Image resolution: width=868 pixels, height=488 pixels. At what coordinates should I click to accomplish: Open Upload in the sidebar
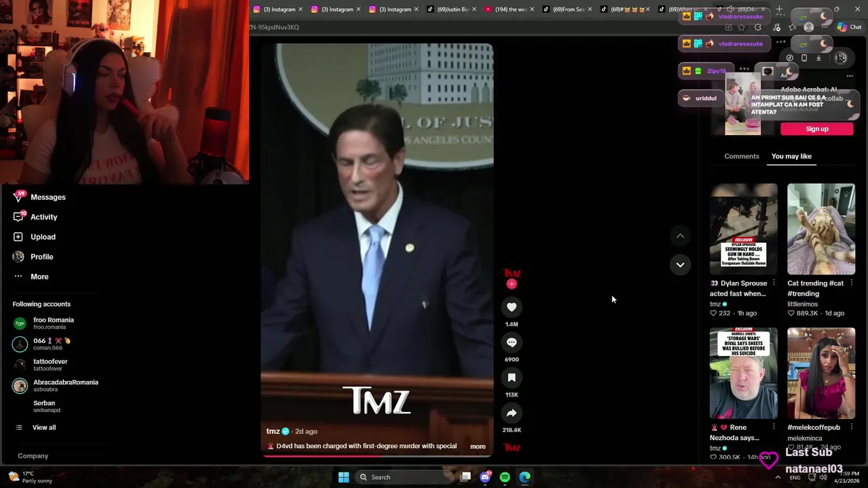coord(34,237)
